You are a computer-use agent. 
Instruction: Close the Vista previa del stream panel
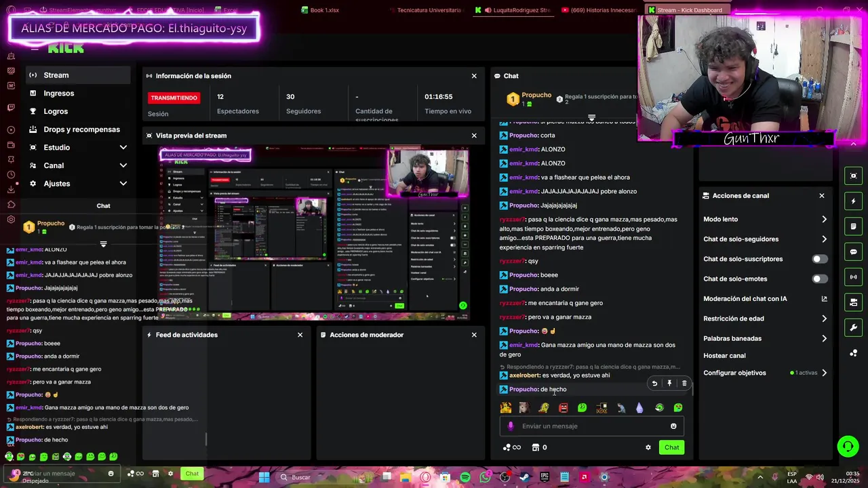(474, 136)
